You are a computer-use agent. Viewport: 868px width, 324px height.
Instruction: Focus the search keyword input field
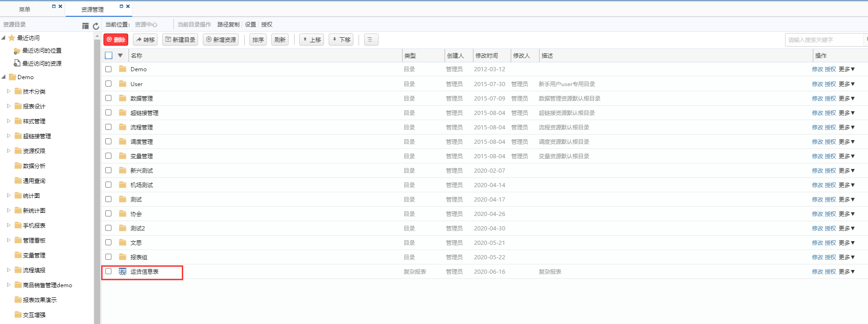823,40
